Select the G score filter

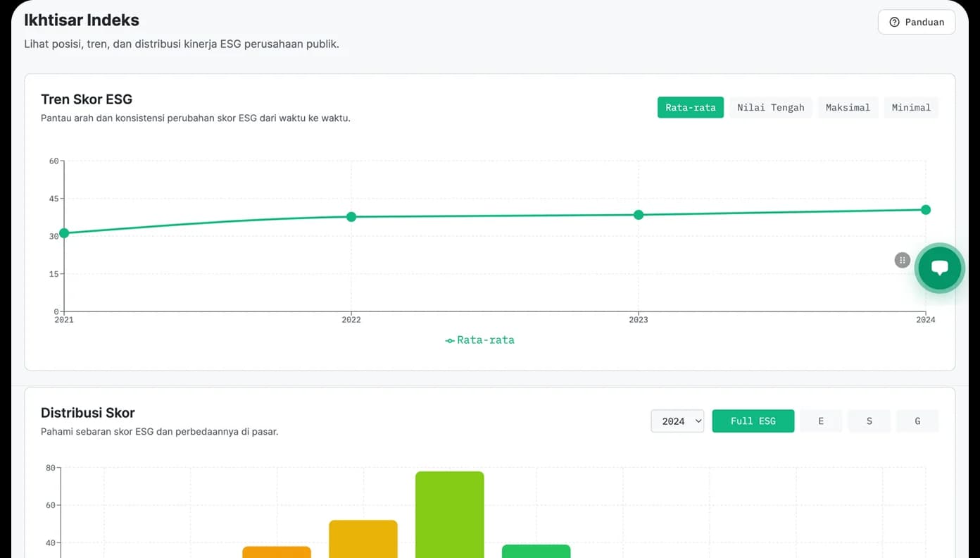click(x=917, y=421)
